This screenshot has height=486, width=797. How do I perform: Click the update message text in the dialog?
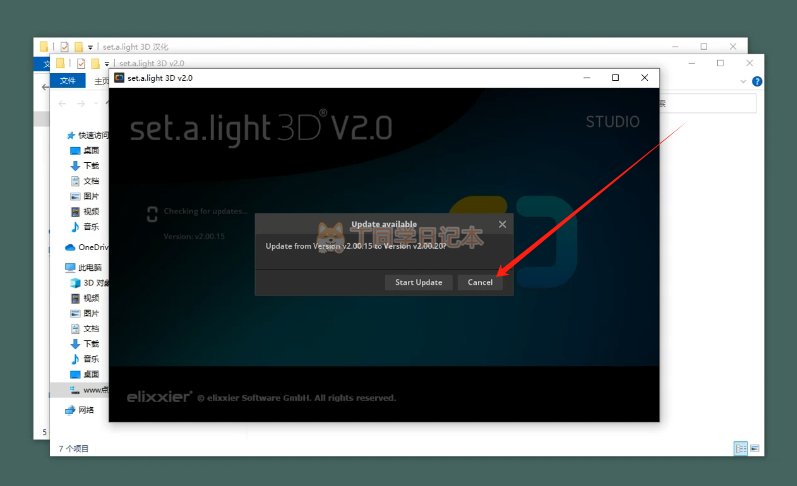tap(356, 246)
